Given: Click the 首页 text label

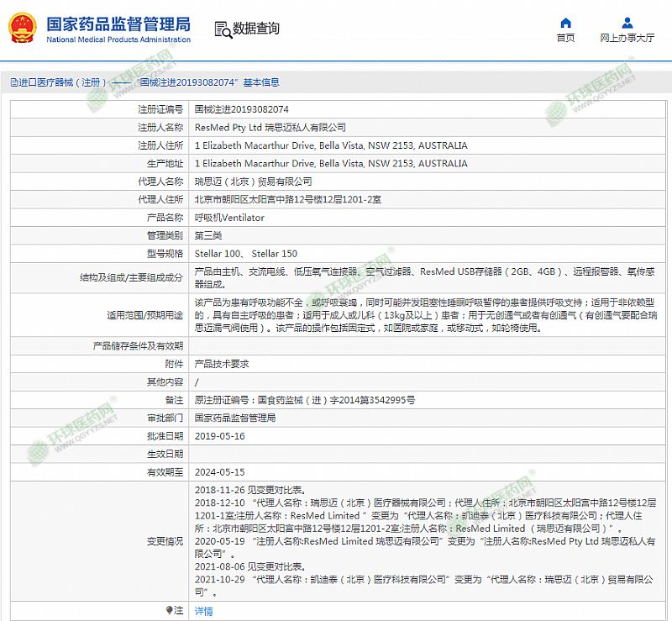Looking at the screenshot, I should click(x=565, y=38).
